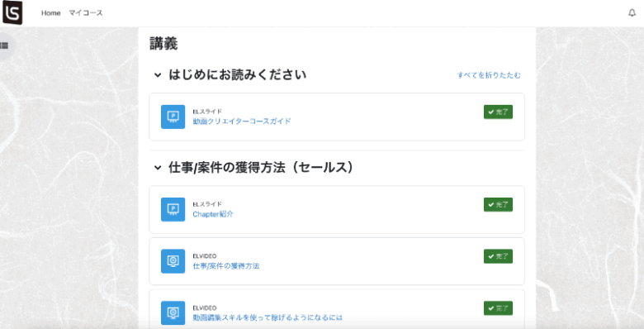Viewport: 644px width, 329px height.
Task: Click the slide icon for 動画クリエイターコースガイド
Action: pos(173,117)
